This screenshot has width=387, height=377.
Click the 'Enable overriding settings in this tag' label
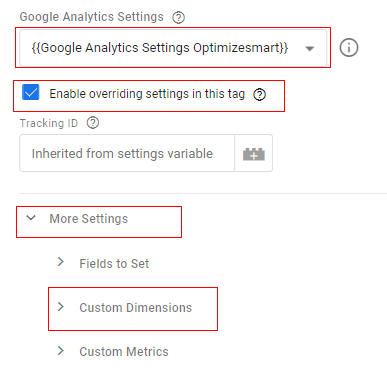point(147,94)
